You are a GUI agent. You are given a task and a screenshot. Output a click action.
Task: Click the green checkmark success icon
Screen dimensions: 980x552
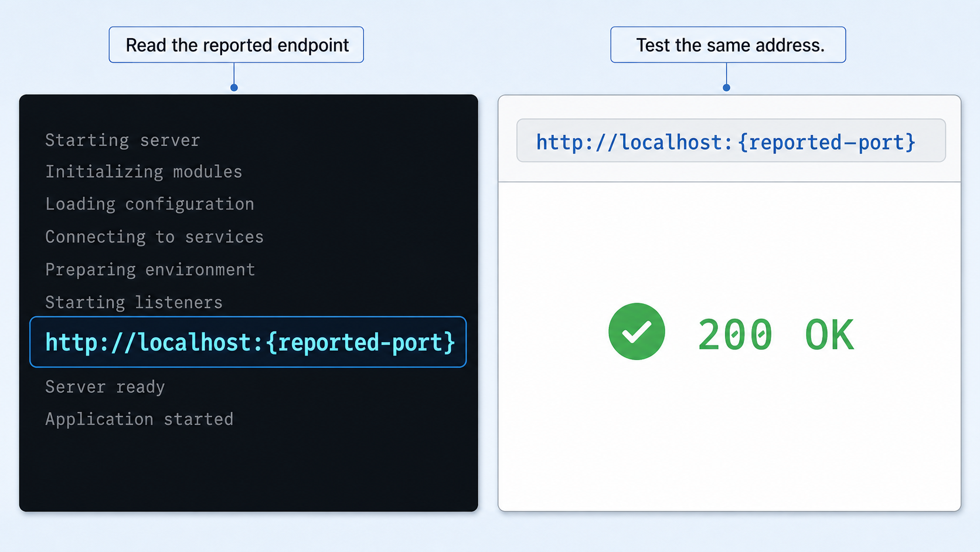(x=637, y=331)
